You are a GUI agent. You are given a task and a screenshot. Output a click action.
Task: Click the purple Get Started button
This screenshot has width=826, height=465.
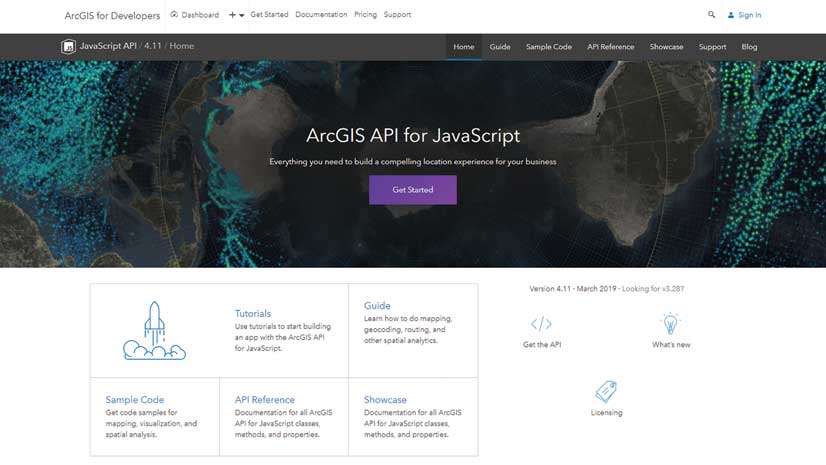pyautogui.click(x=412, y=190)
